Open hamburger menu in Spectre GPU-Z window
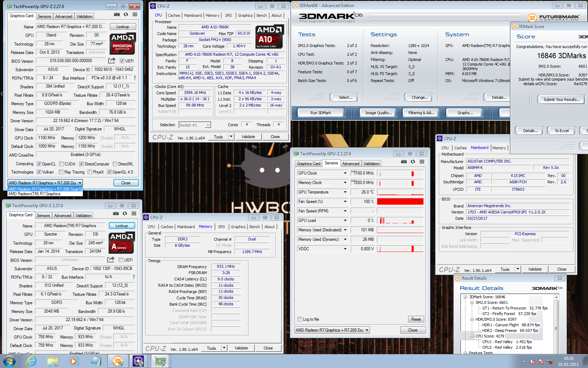Image resolution: width=588 pixels, height=368 pixels. tap(134, 214)
